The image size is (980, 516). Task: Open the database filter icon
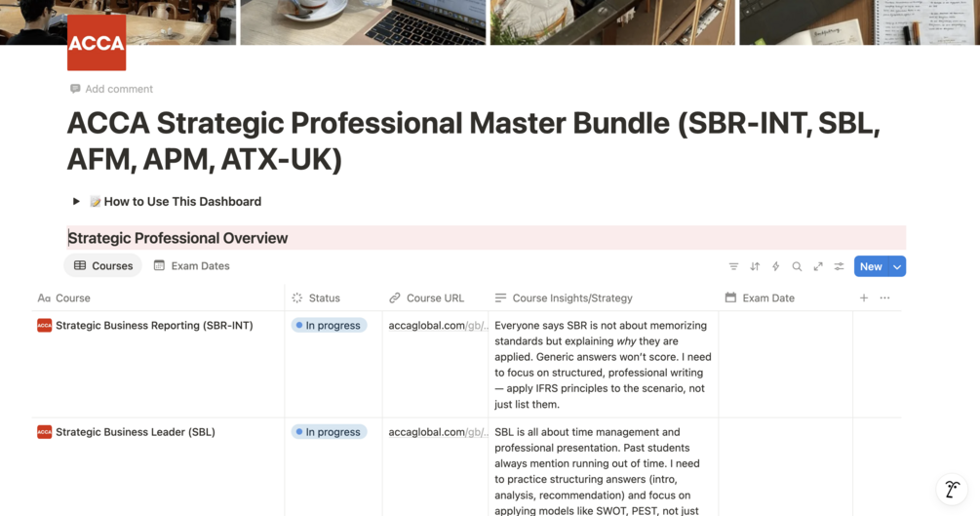733,266
